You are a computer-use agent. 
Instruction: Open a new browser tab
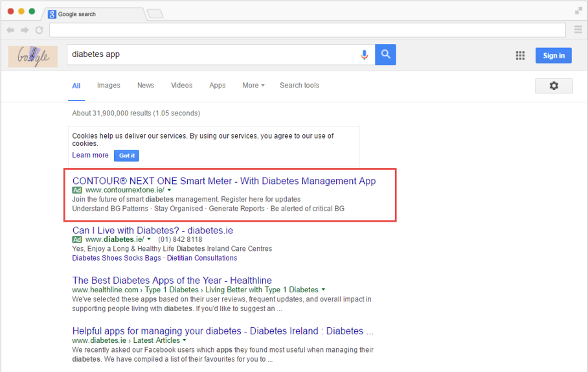click(x=155, y=14)
